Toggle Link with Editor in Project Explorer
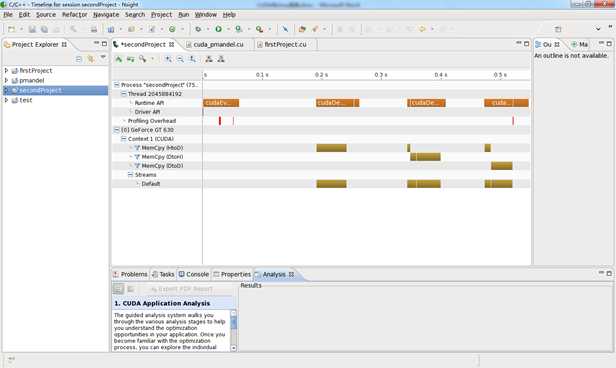Viewport: 616px width, 368px height. 91,59
